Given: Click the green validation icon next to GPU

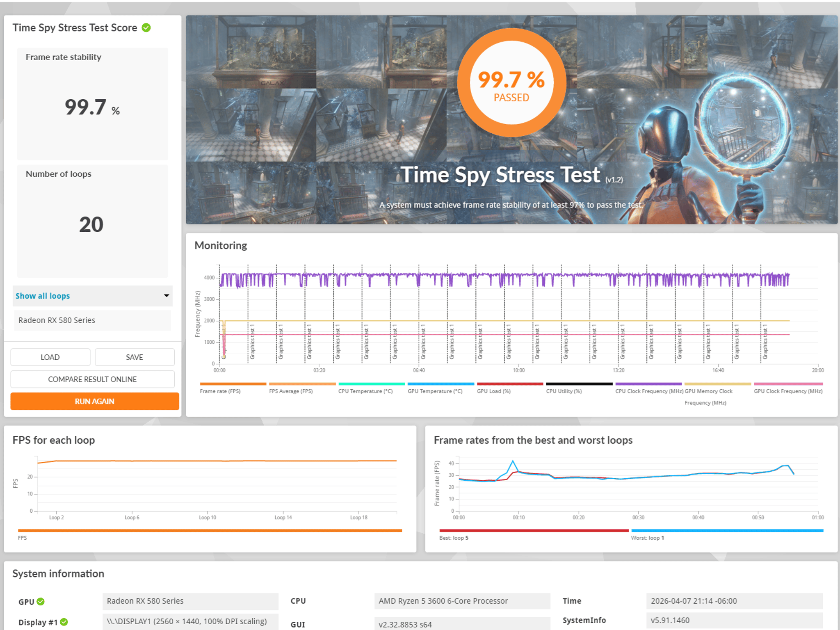Looking at the screenshot, I should tap(41, 601).
